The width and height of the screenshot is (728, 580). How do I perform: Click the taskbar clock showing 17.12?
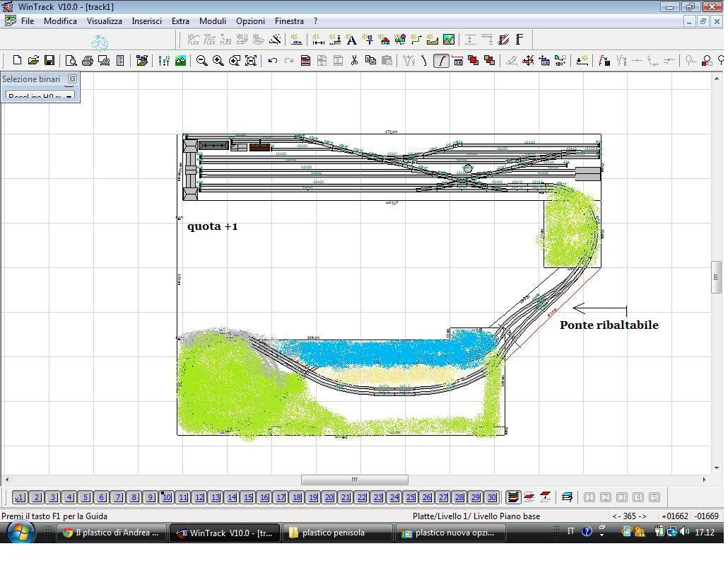[x=705, y=532]
